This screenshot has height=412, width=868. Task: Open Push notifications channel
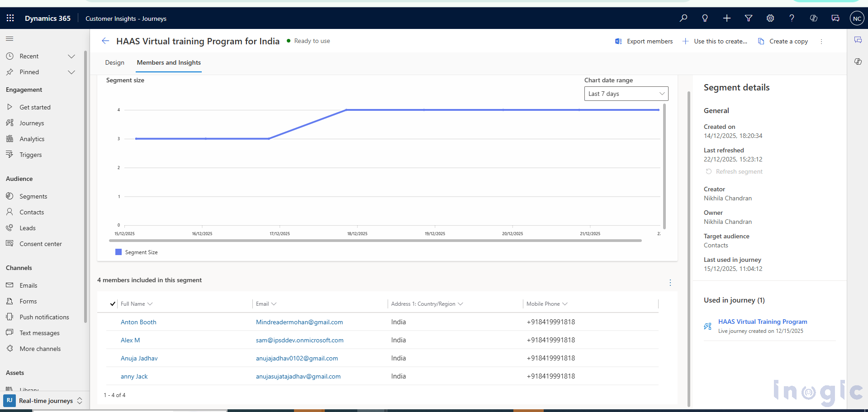coord(44,317)
